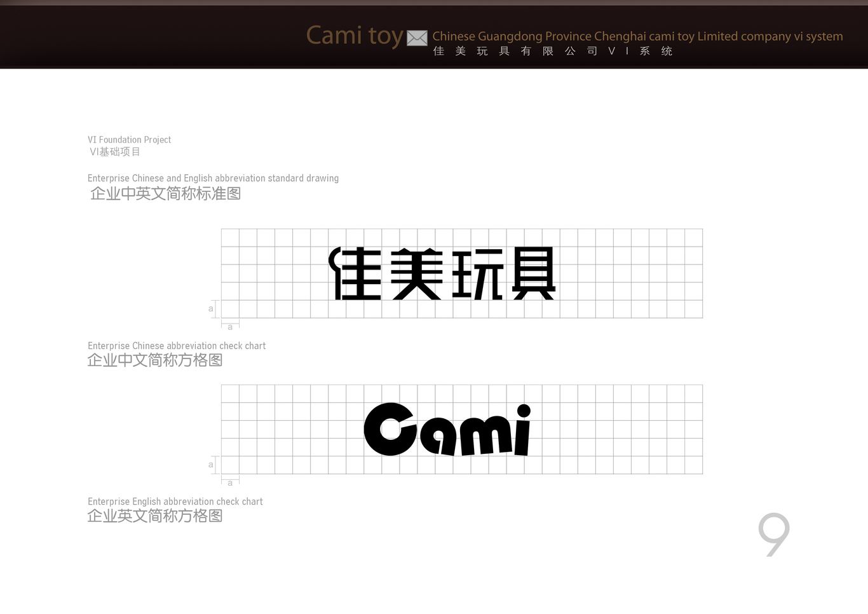Viewport: 868px width, 614px height.
Task: Click the envelope icon in the header
Action: click(417, 38)
